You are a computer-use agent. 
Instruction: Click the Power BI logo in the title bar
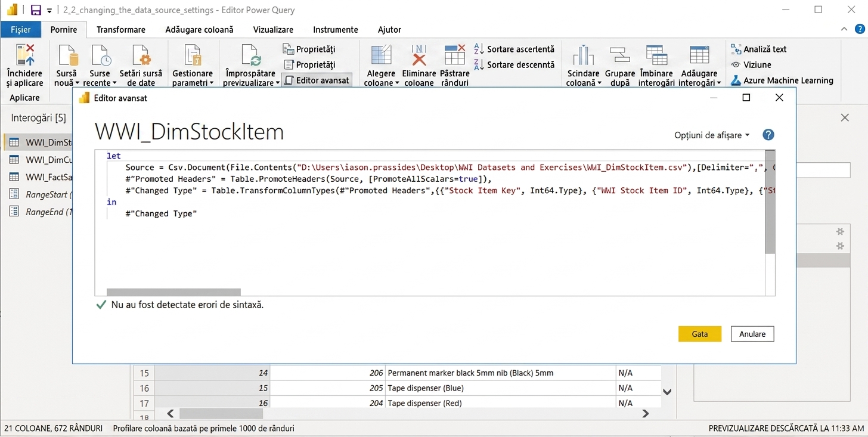pos(12,10)
